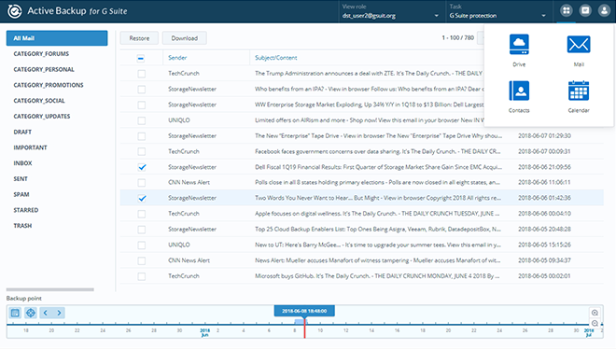Check the Microsoft buys GitHub email

point(142,276)
